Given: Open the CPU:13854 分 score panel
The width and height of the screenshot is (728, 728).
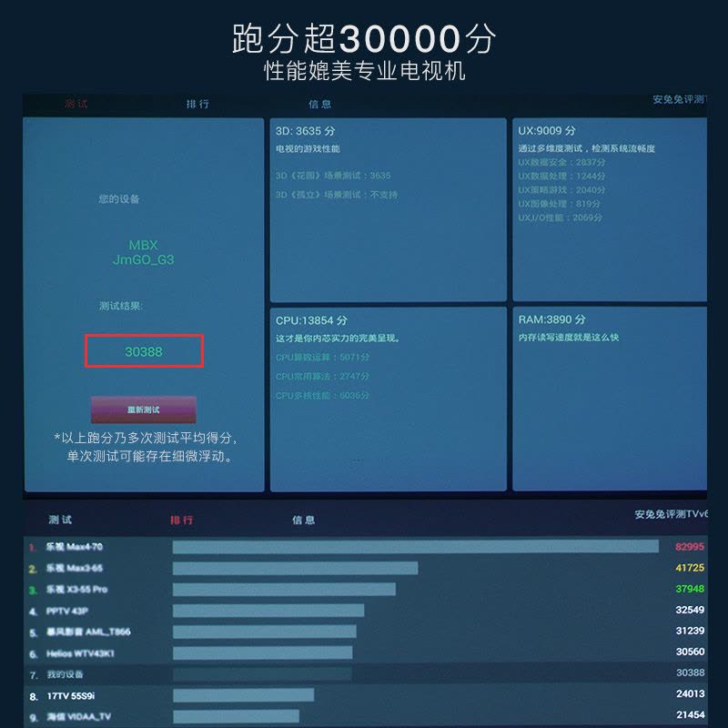Looking at the screenshot, I should (388, 399).
